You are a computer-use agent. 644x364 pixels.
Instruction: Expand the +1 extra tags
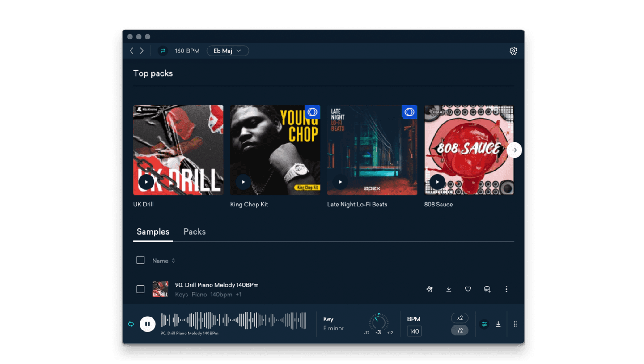click(x=238, y=295)
